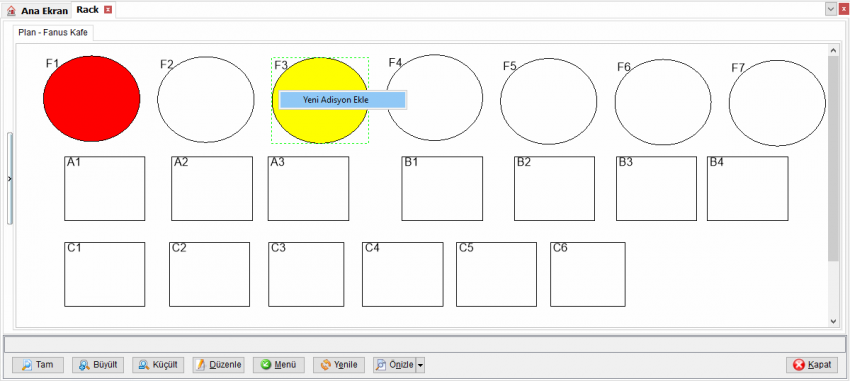Refresh the plan with Yenile
The image size is (850, 381).
[339, 365]
